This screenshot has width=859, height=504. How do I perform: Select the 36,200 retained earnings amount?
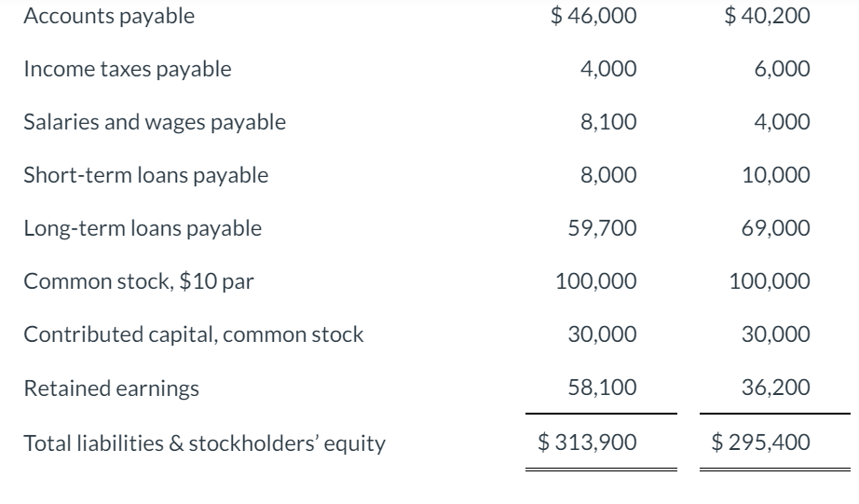pos(777,388)
